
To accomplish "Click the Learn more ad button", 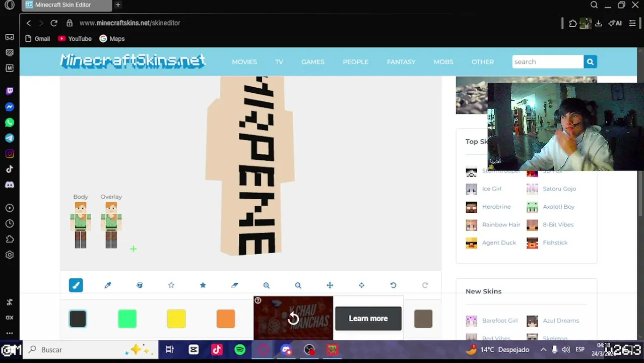I will pyautogui.click(x=368, y=319).
